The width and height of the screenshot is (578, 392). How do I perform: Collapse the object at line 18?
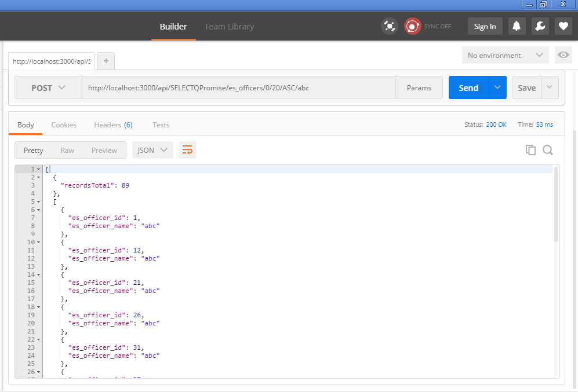point(39,307)
